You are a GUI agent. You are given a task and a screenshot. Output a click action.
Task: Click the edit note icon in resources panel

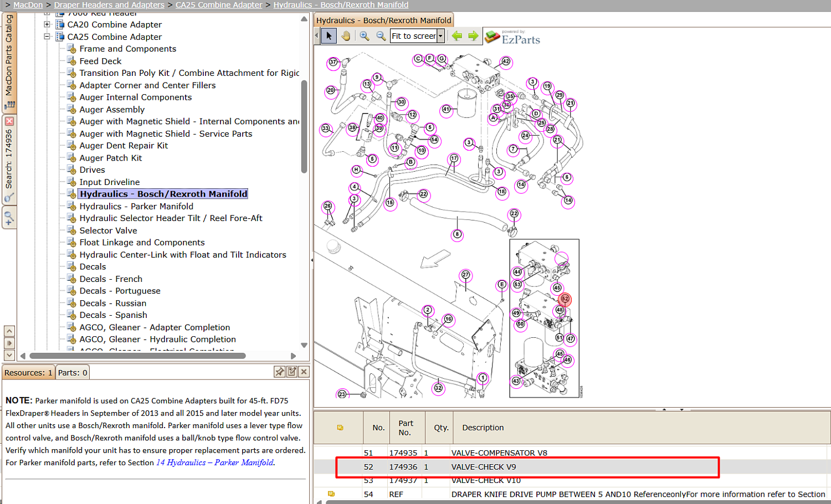coord(292,372)
